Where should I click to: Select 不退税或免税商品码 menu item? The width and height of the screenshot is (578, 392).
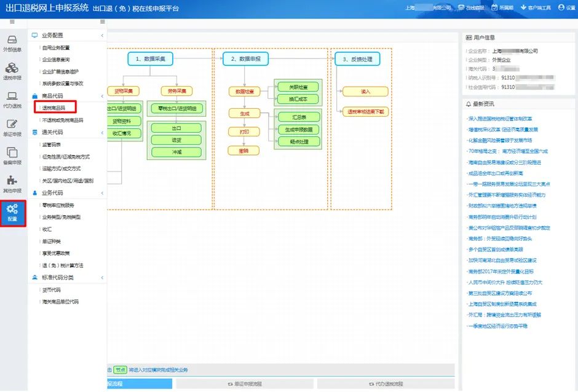coord(63,120)
